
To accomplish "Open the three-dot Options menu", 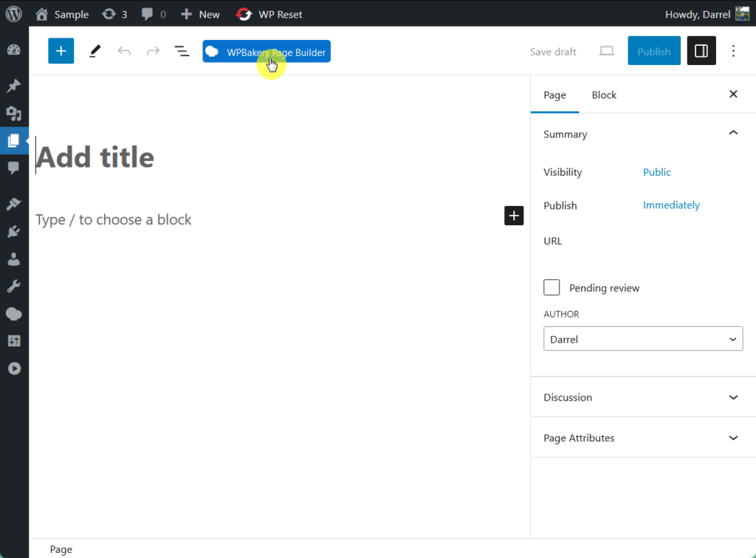I will (733, 51).
